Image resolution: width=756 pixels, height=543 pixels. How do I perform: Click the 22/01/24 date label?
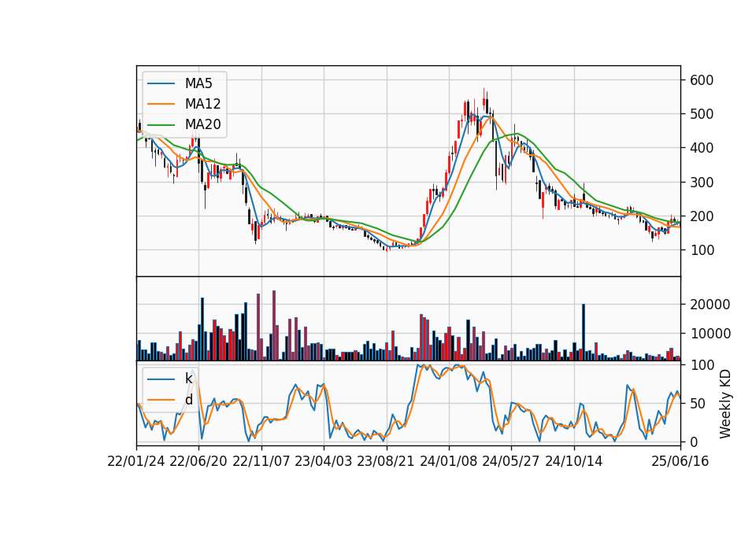[x=136, y=461]
